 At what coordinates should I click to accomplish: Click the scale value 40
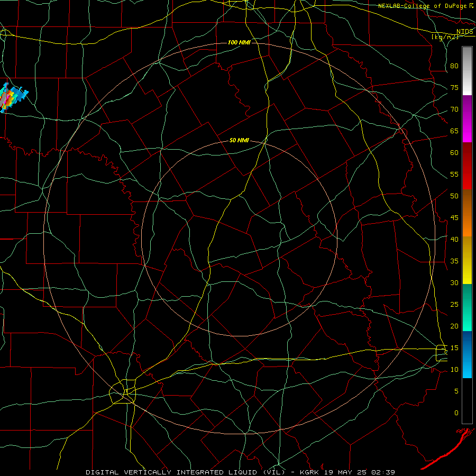click(454, 239)
